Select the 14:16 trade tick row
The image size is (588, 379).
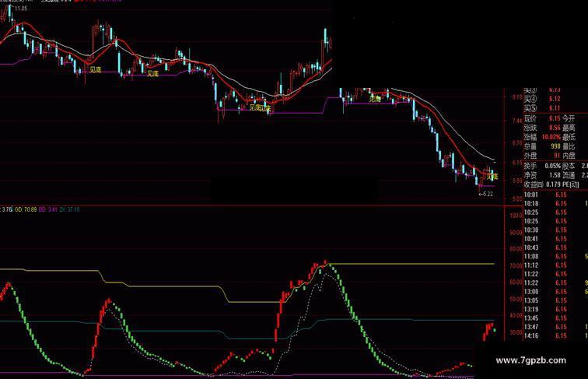pyautogui.click(x=556, y=336)
